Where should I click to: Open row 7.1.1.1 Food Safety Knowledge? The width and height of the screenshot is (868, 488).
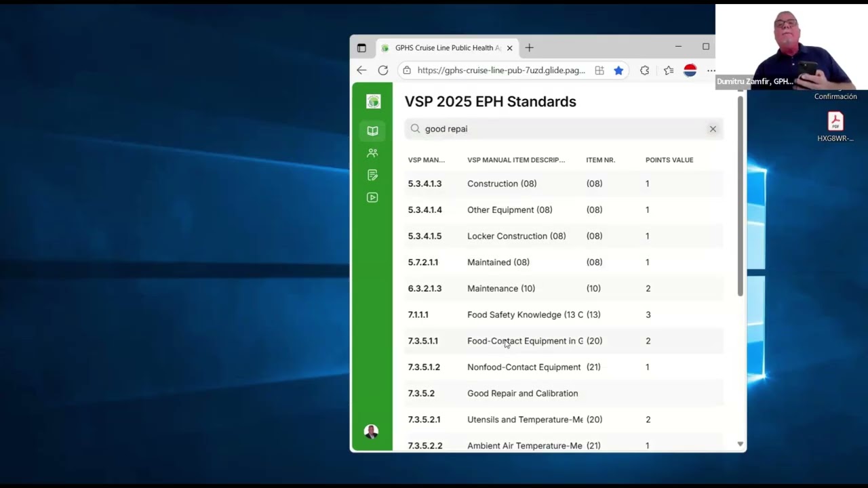tap(564, 314)
